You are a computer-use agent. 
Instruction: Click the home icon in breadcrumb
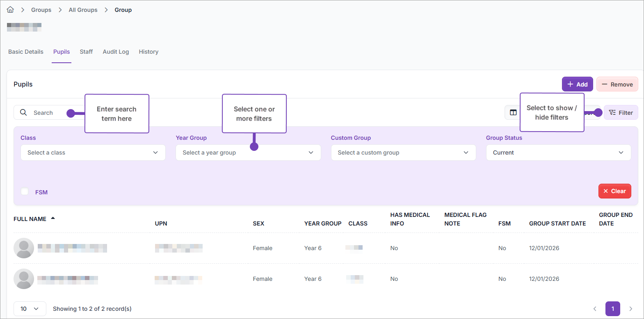pyautogui.click(x=10, y=10)
